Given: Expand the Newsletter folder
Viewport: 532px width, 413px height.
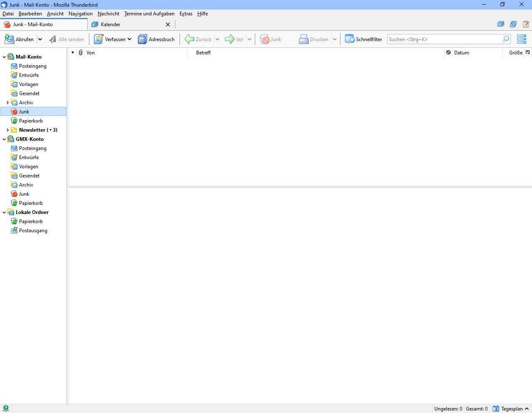Looking at the screenshot, I should [7, 130].
